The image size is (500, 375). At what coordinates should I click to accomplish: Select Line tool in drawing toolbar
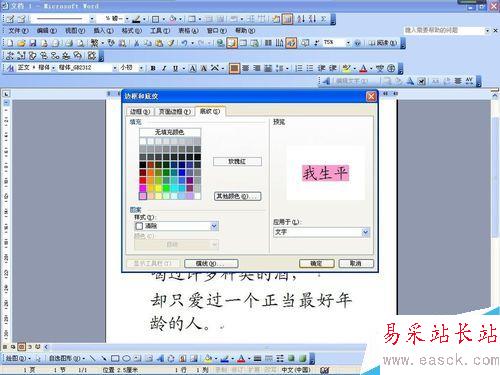click(x=93, y=359)
